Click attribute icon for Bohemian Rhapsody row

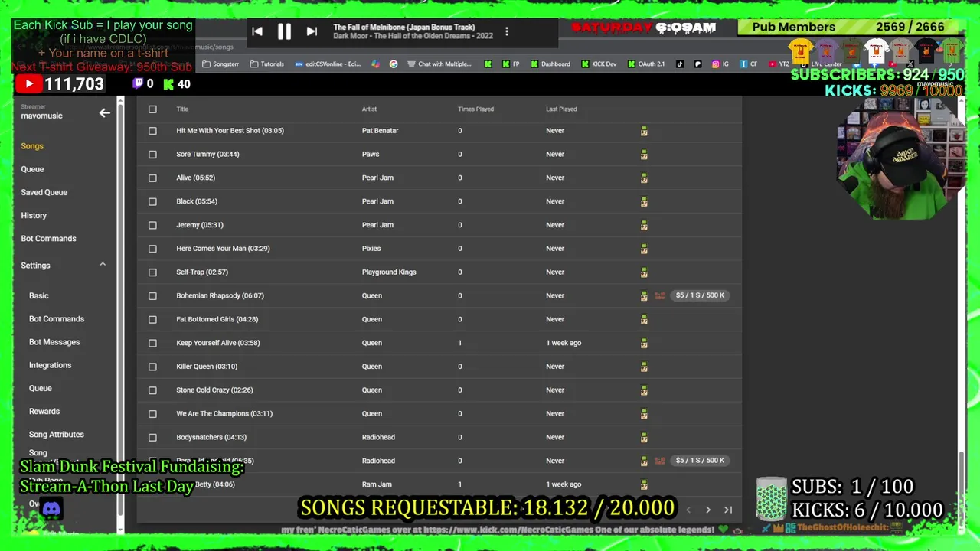click(x=644, y=296)
